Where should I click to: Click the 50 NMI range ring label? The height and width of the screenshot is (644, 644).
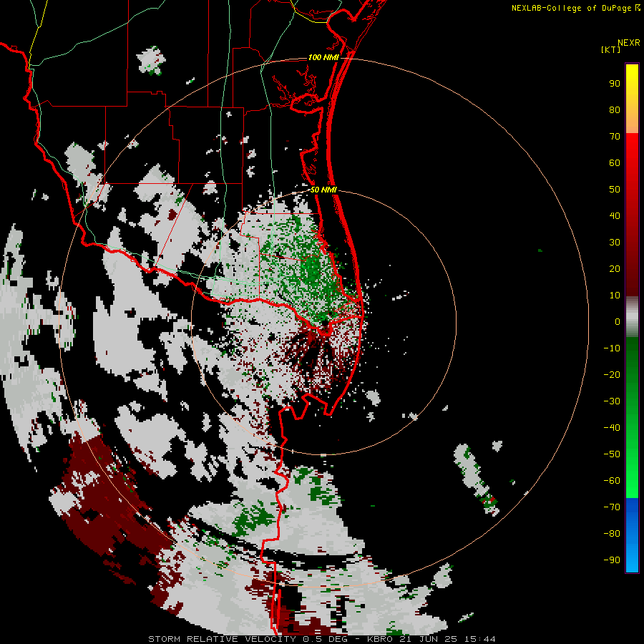(323, 190)
